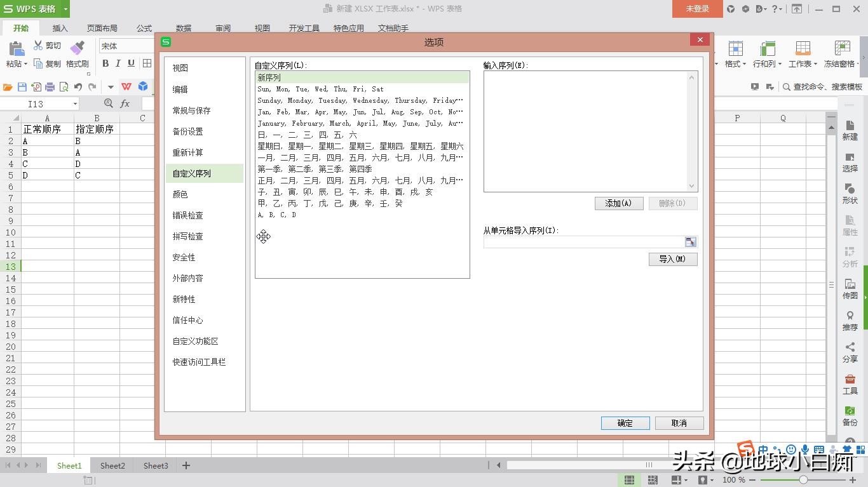The image size is (868, 487).
Task: Add a new sheet with the plus button
Action: pyautogui.click(x=186, y=465)
